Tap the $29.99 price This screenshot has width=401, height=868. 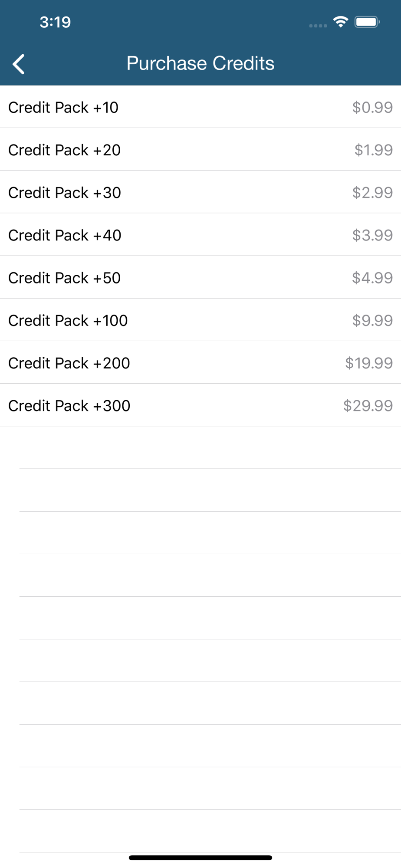368,405
